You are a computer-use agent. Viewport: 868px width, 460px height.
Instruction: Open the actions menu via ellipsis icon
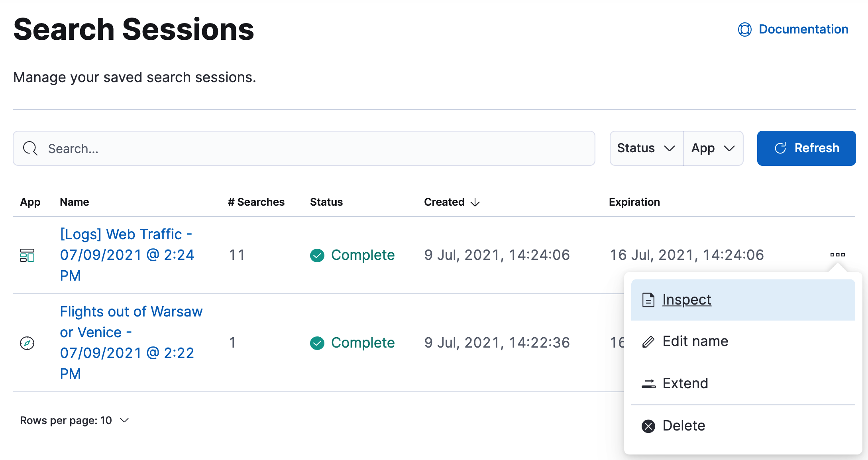tap(838, 255)
